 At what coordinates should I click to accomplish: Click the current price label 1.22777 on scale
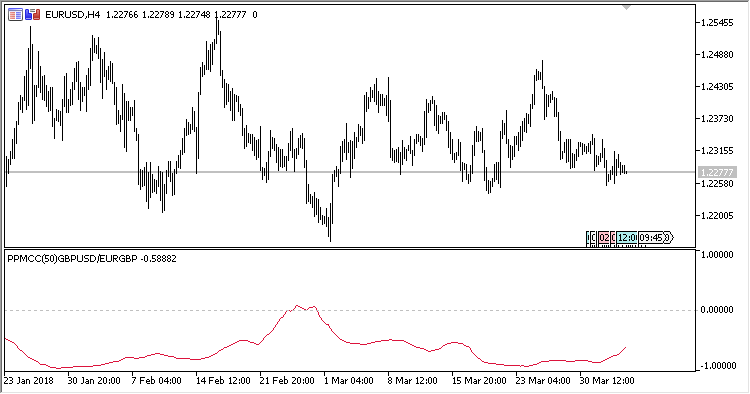click(717, 172)
